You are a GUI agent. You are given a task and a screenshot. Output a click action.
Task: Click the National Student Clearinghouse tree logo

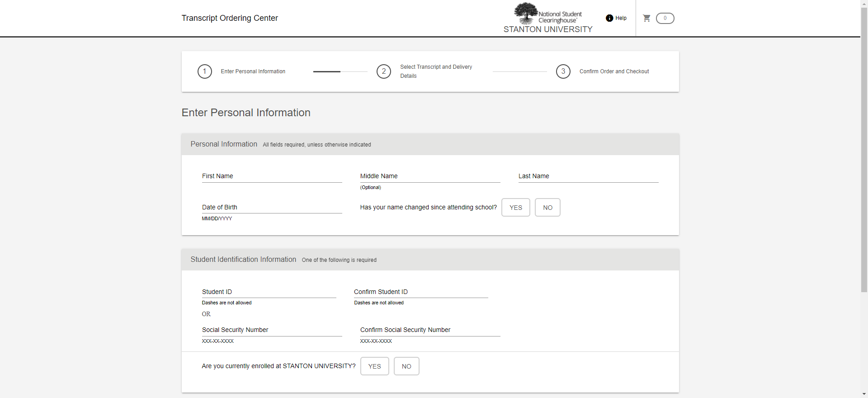pos(526,13)
